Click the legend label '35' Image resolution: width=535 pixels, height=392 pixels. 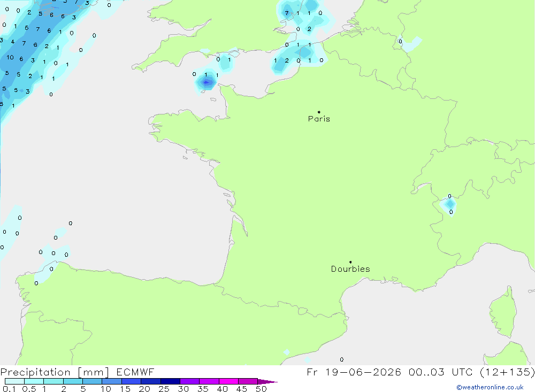click(203, 389)
